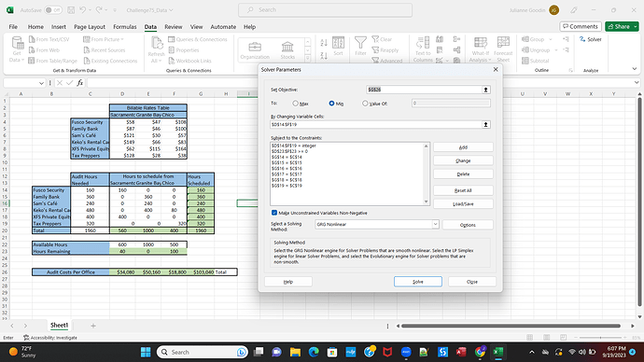Open the Formulas tab

point(125,27)
